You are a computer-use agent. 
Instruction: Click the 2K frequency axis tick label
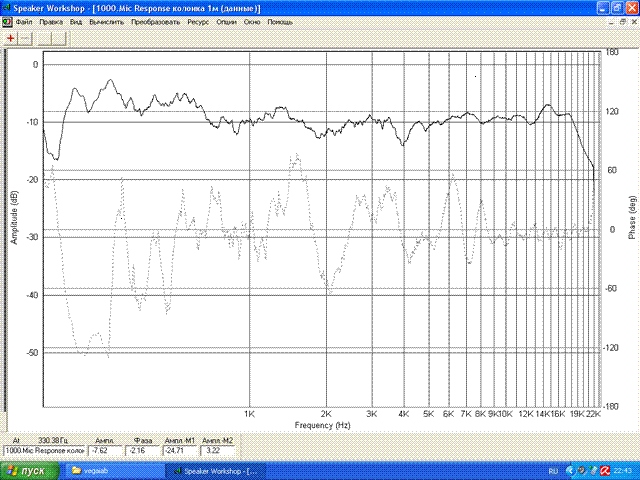point(326,414)
